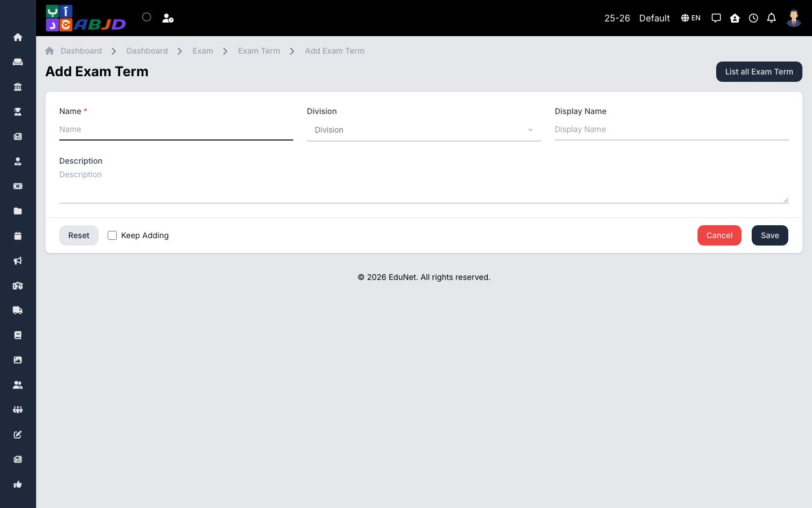Click the Description textarea resize handle

click(786, 200)
